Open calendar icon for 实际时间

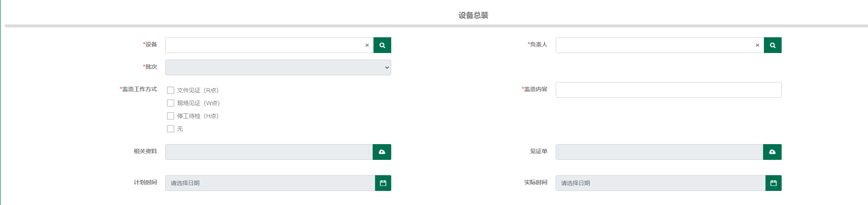pos(773,183)
